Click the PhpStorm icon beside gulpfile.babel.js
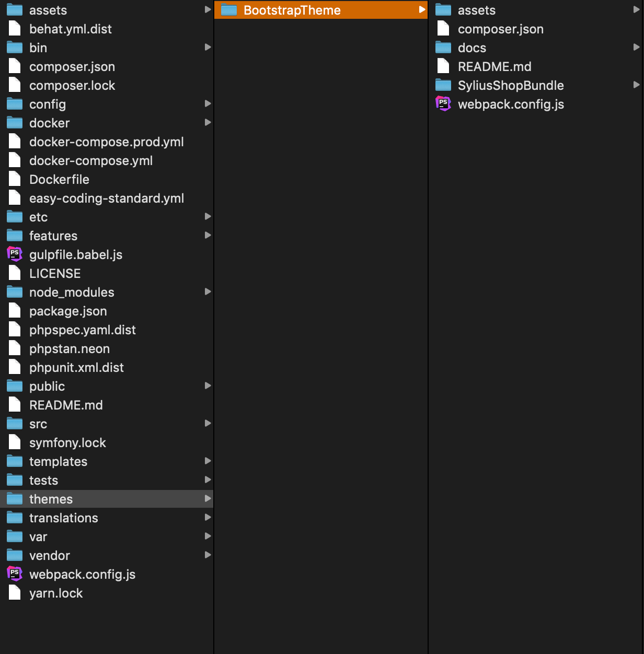The height and width of the screenshot is (654, 644). coord(14,254)
